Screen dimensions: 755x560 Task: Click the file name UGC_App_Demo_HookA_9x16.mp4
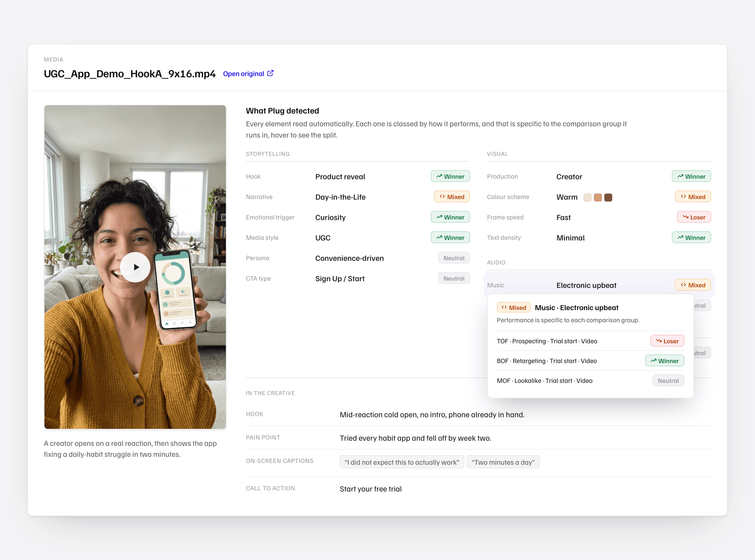click(129, 74)
